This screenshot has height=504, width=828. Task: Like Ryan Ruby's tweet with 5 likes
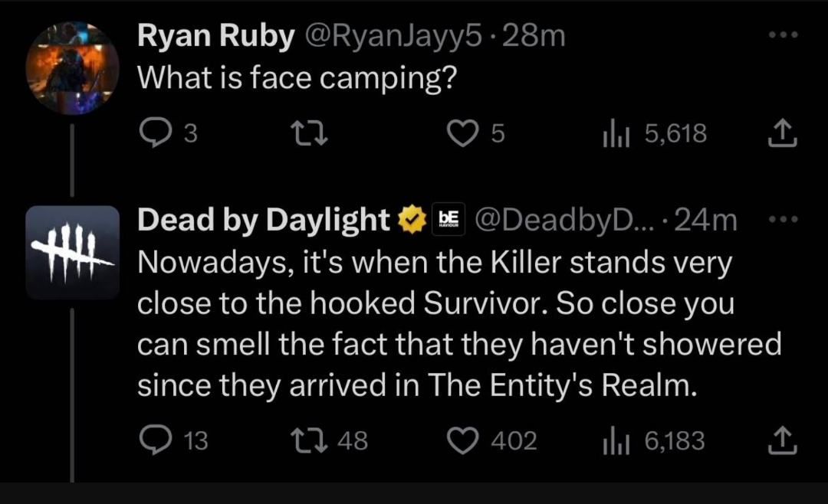[x=462, y=133]
